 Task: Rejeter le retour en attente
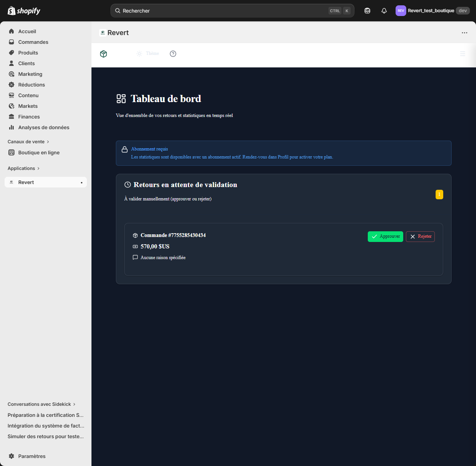point(420,236)
